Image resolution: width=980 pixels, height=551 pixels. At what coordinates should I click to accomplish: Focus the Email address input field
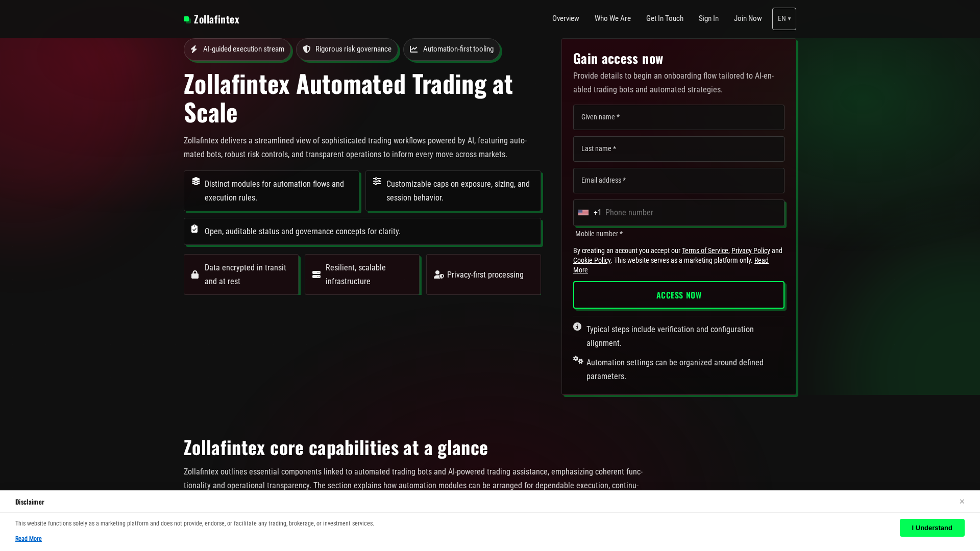click(x=679, y=181)
